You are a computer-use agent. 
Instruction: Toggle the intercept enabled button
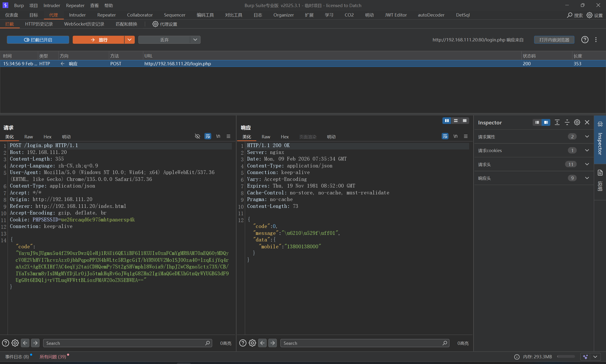38,40
